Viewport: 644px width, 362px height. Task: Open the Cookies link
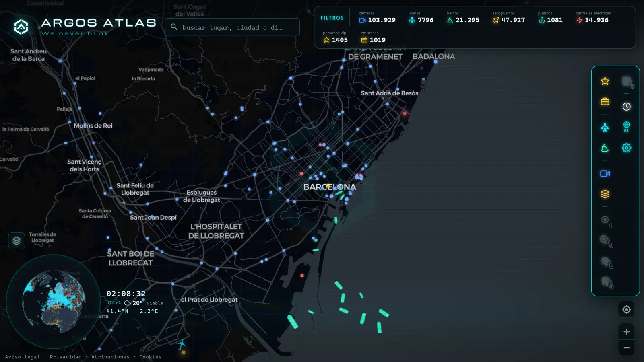(150, 357)
